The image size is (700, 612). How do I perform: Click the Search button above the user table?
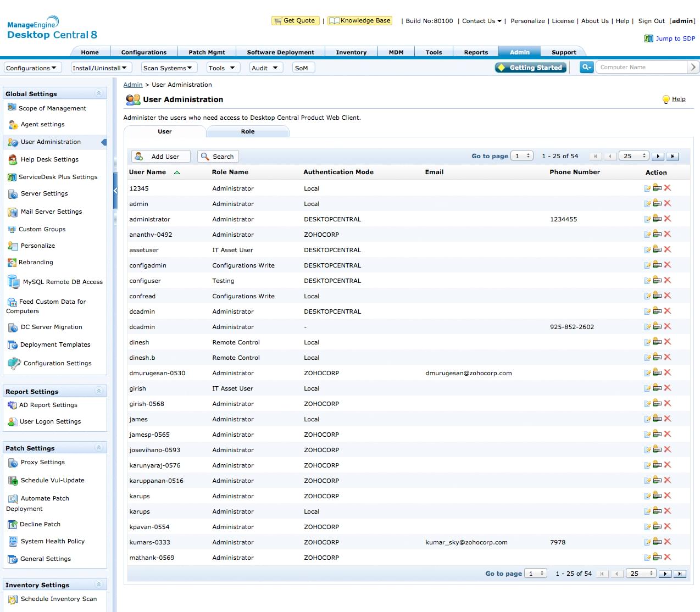218,157
